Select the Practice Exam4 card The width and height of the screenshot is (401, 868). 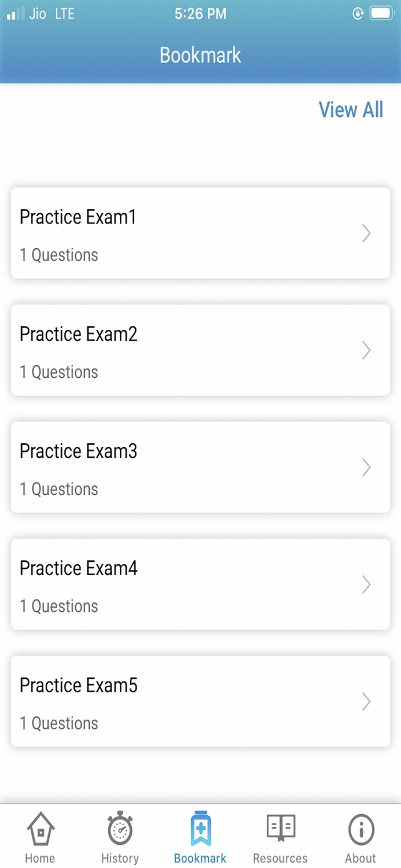(x=200, y=584)
